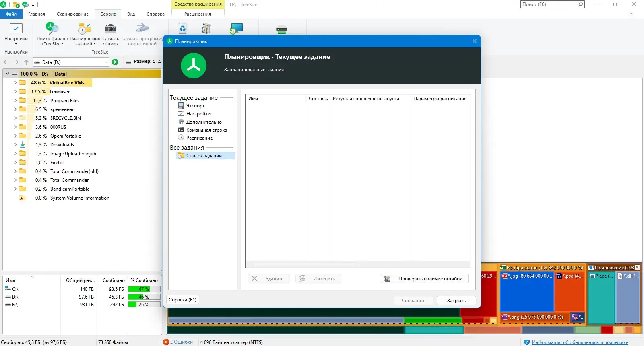644x346 pixels.
Task: Click the green-lit drive icon in the ribbon
Action: point(282,29)
